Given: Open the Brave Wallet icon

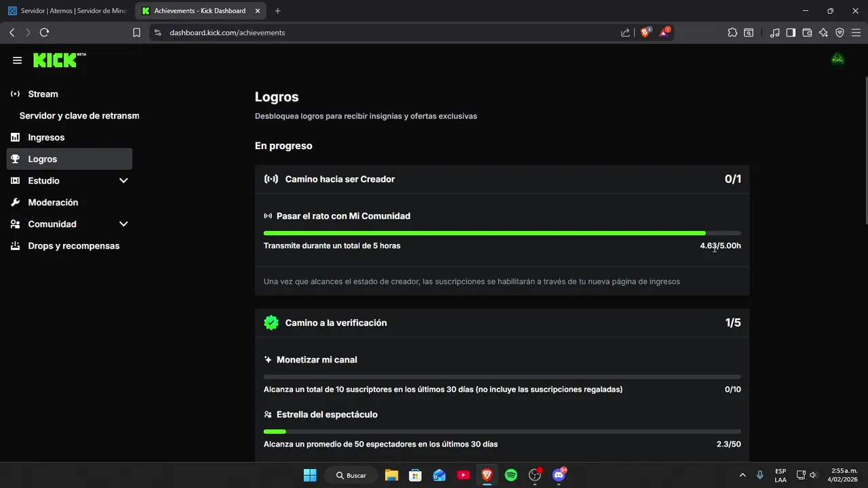Looking at the screenshot, I should (807, 33).
